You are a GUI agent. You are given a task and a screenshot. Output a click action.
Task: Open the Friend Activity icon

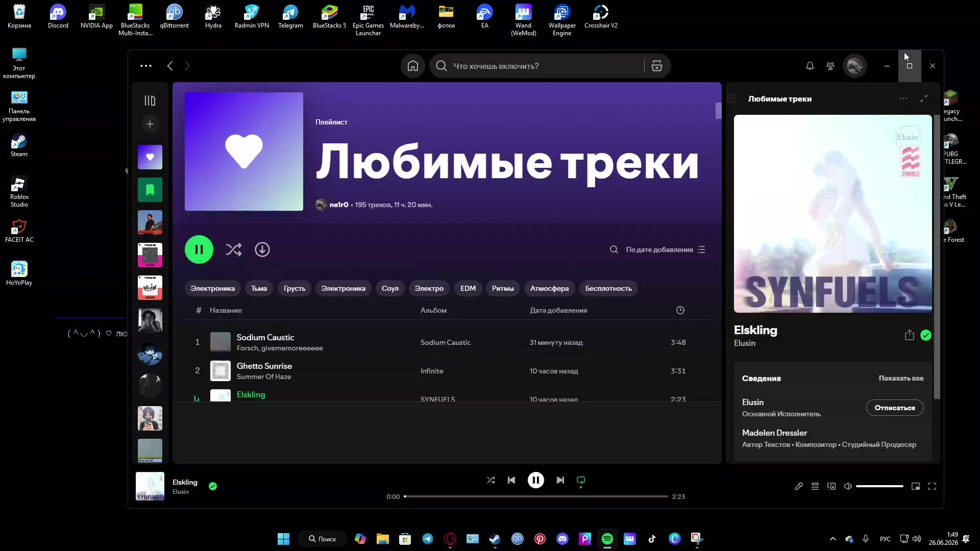830,66
